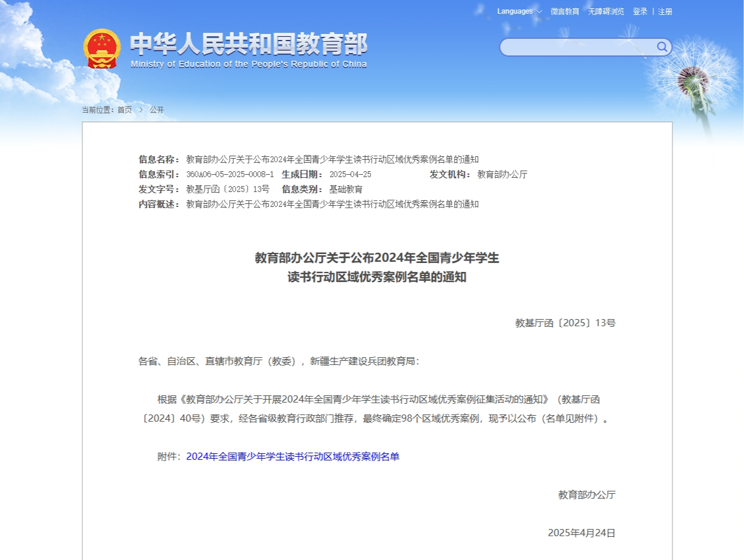Image resolution: width=744 pixels, height=560 pixels.
Task: Click the national emblem logo
Action: pyautogui.click(x=101, y=49)
